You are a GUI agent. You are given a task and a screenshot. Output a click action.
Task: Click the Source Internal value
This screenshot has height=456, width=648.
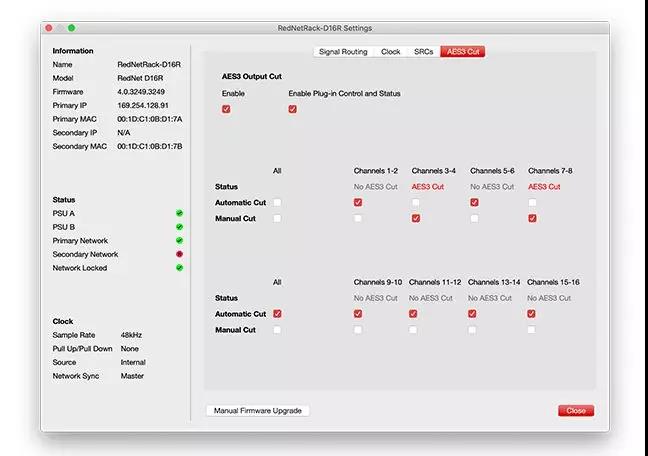133,362
